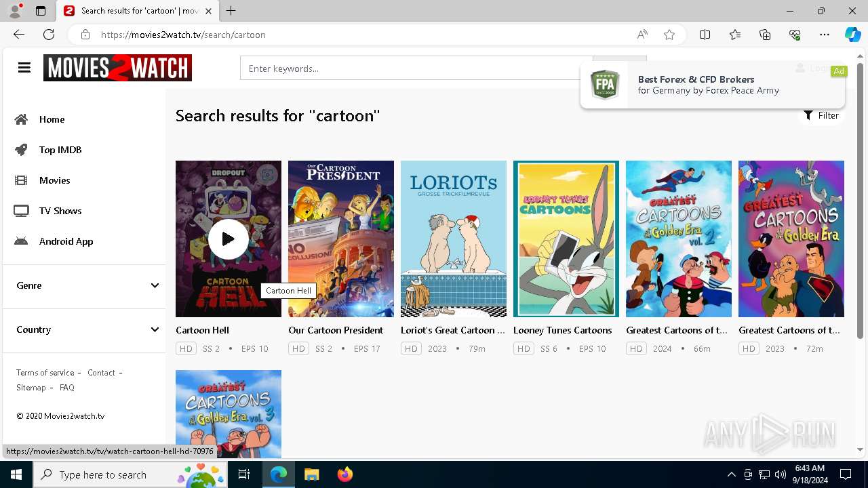The image size is (868, 488).
Task: Open Terms of service link
Action: click(x=45, y=373)
